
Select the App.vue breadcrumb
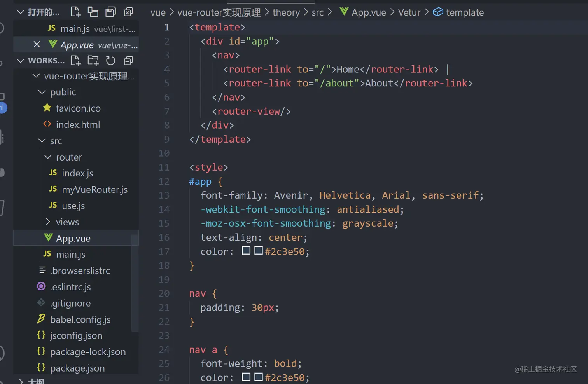coord(369,12)
